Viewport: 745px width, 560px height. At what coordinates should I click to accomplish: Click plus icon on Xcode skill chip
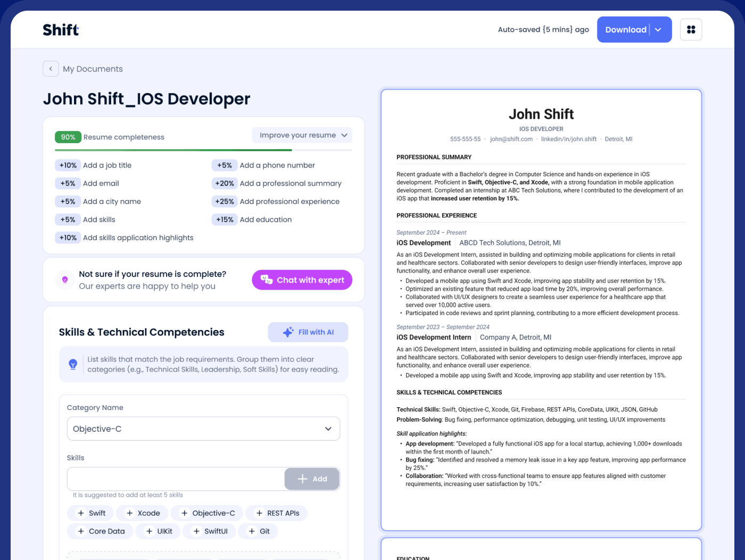tap(130, 513)
